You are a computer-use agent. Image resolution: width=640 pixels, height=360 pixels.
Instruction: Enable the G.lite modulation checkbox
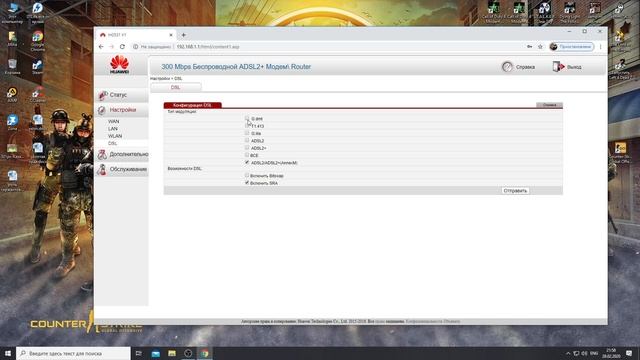coord(247,133)
